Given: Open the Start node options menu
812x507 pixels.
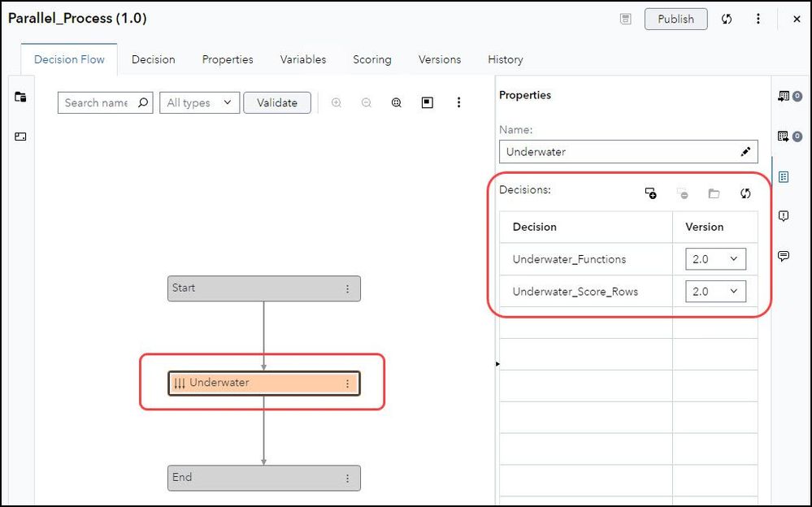Looking at the screenshot, I should pos(348,289).
